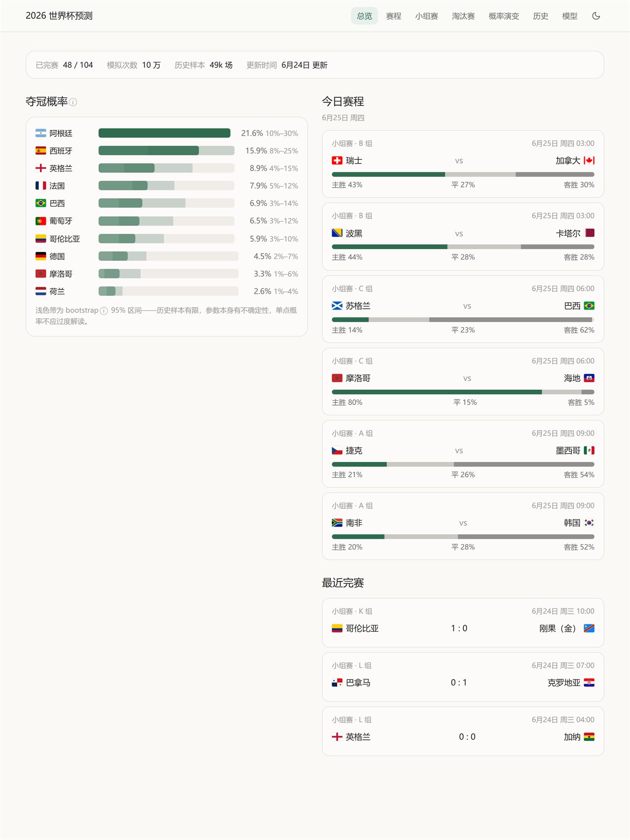Click Canada flag in first match card
This screenshot has width=630, height=840.
(x=589, y=160)
